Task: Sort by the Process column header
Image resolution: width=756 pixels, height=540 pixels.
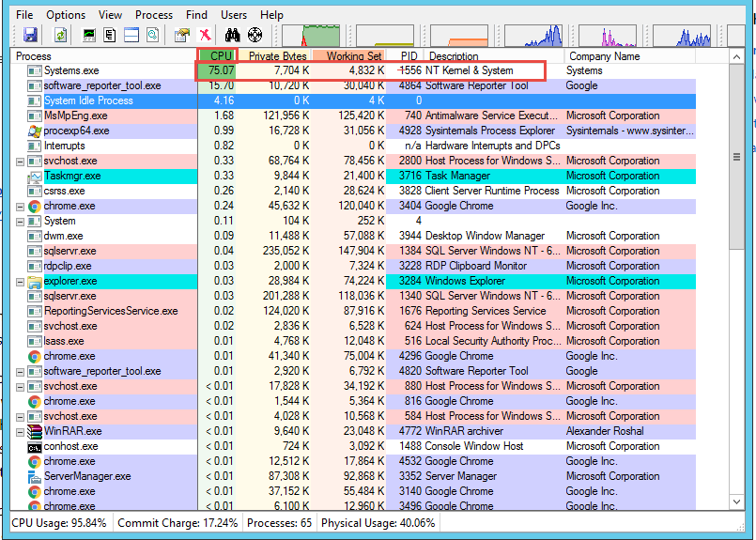Action: tap(103, 56)
